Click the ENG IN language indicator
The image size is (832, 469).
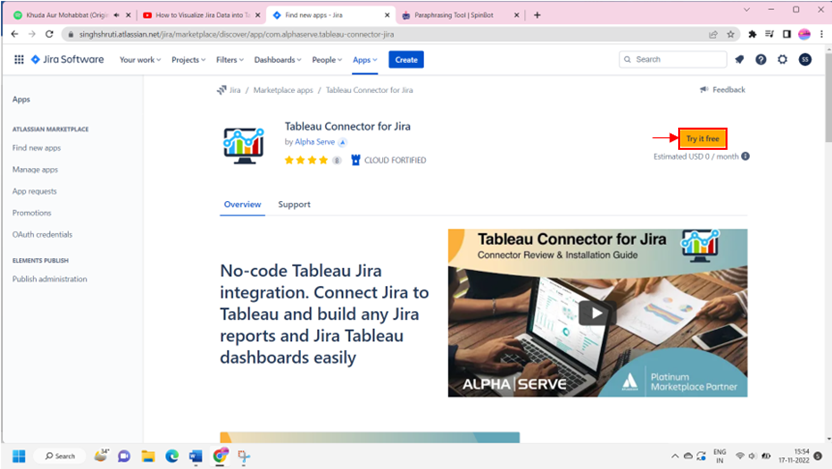coord(720,456)
